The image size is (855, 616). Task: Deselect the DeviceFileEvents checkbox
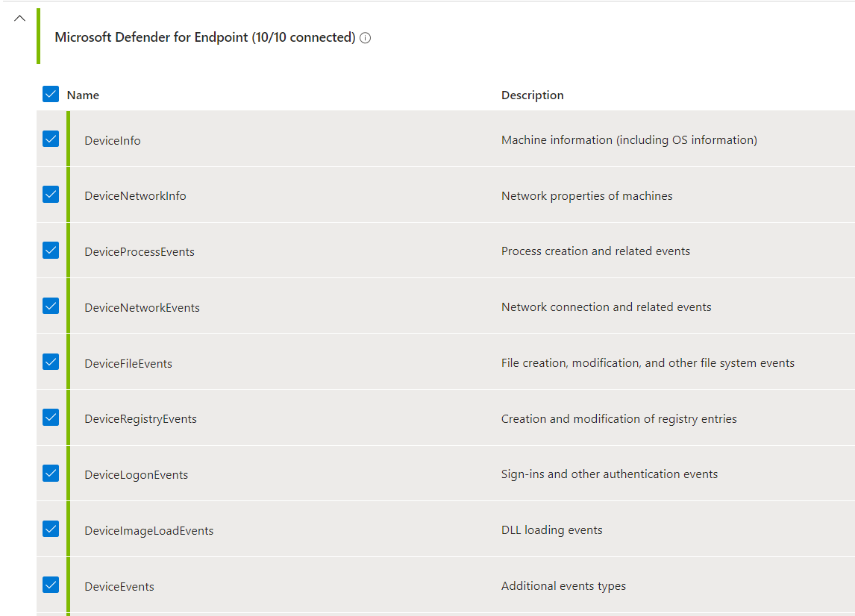click(51, 362)
